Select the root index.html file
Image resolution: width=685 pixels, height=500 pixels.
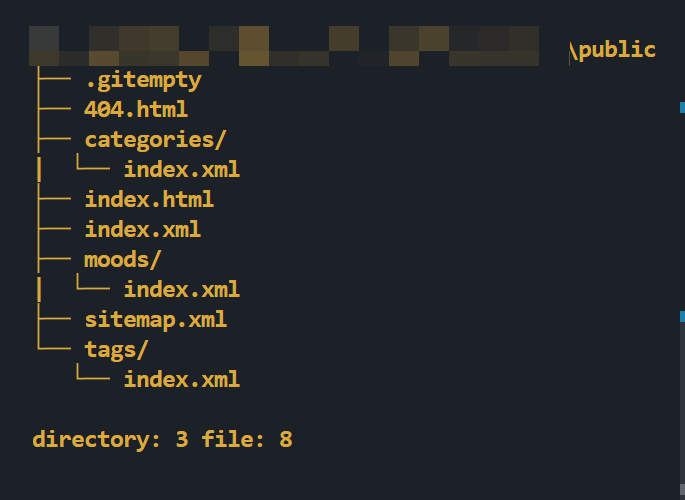pyautogui.click(x=149, y=200)
